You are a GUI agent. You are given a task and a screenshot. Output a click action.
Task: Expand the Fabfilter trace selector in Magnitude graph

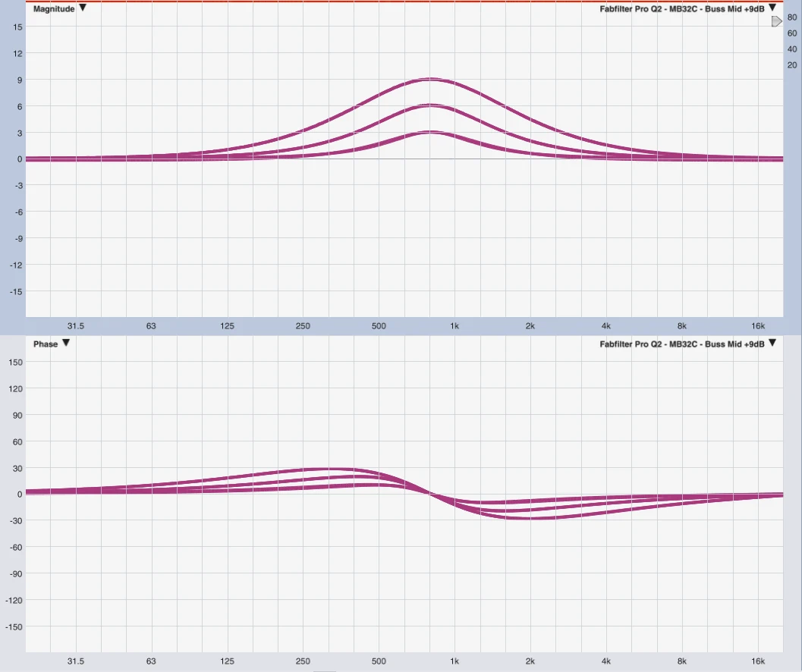pyautogui.click(x=772, y=8)
